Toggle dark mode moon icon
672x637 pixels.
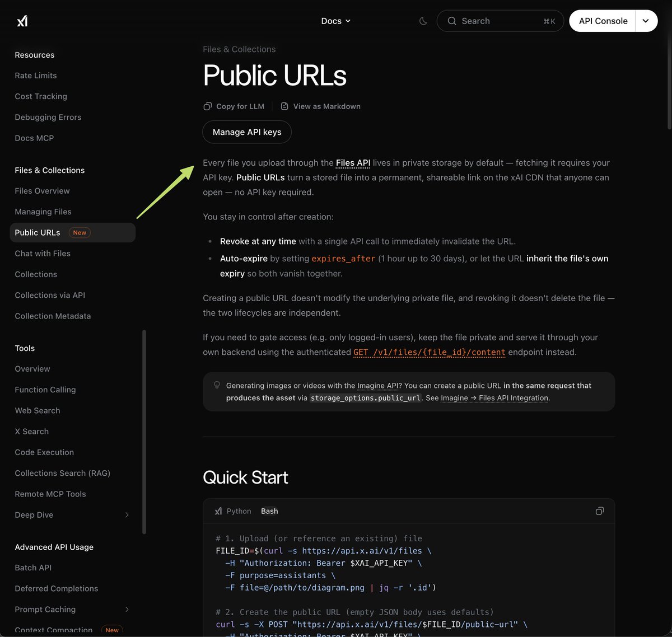[x=423, y=21]
